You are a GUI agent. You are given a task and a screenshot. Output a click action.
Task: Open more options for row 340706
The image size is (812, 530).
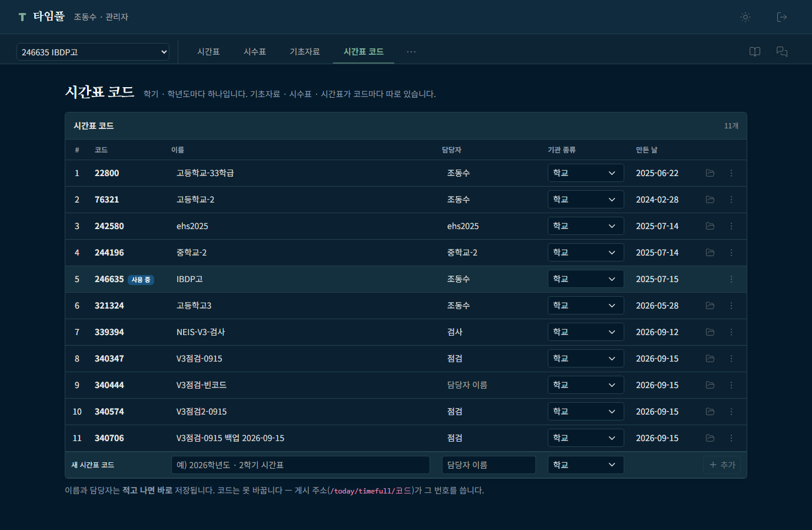pyautogui.click(x=731, y=438)
